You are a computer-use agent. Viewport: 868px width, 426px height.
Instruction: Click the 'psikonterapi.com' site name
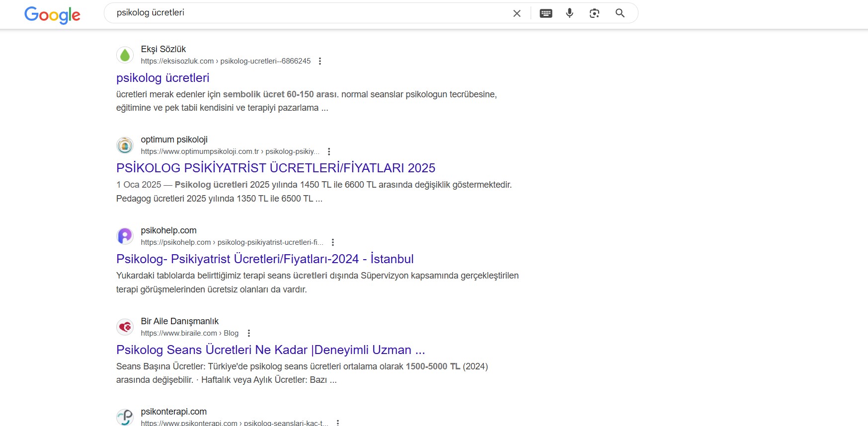point(174,412)
